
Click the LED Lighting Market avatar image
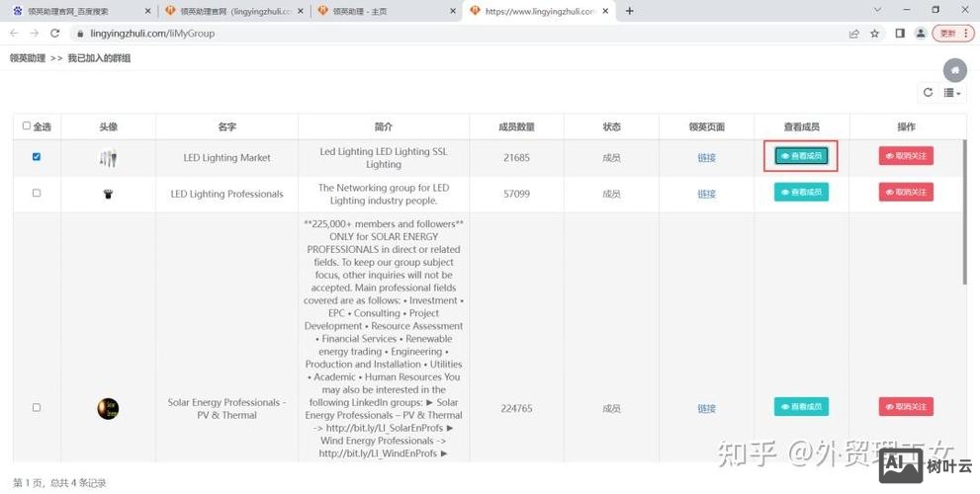click(108, 157)
